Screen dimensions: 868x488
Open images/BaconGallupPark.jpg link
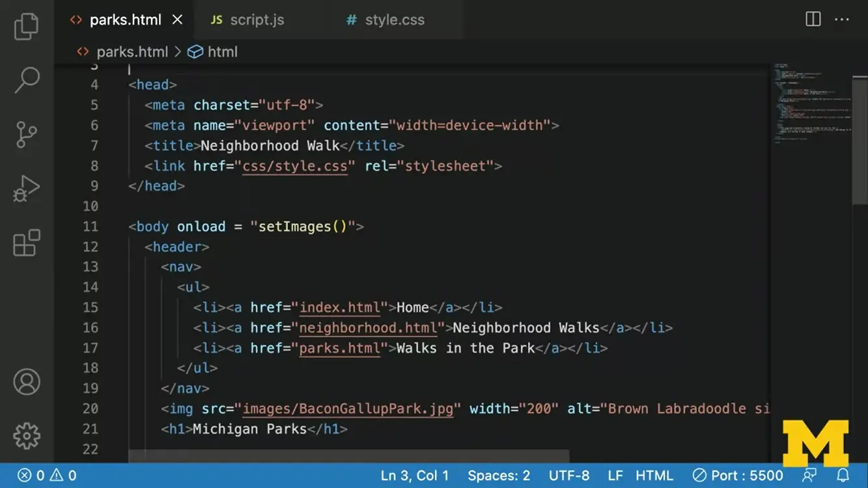point(348,409)
